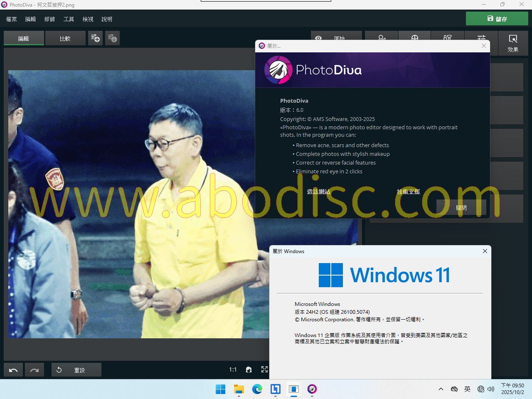Open the 檔案 menu
The image size is (532, 399).
[12, 19]
